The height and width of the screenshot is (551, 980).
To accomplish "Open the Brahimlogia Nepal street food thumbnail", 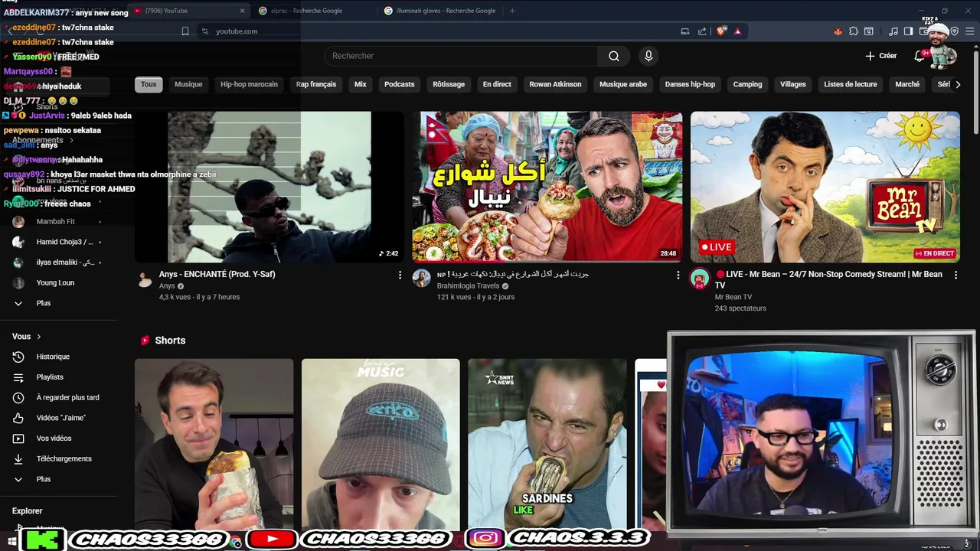I will click(547, 187).
